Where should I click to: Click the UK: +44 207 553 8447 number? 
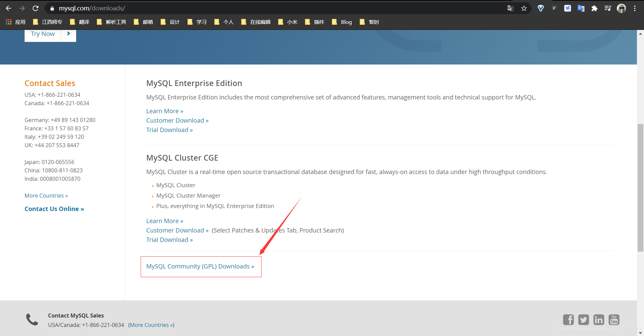[52, 145]
